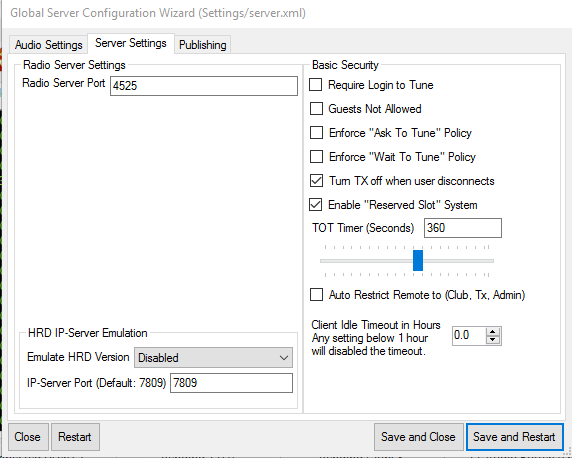This screenshot has width=572, height=458.
Task: Click into the Radio Server Port field
Action: 204,86
